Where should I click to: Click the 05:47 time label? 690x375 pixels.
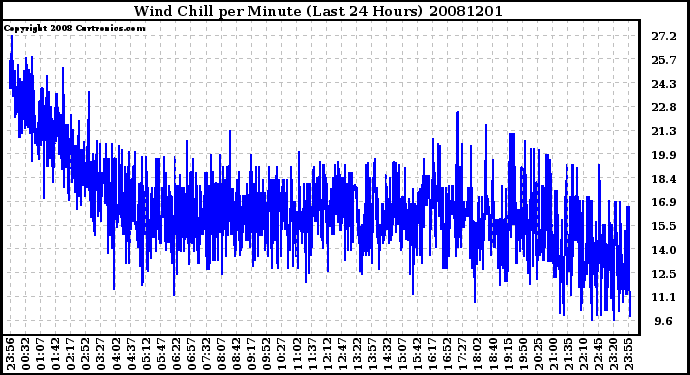pyautogui.click(x=161, y=354)
